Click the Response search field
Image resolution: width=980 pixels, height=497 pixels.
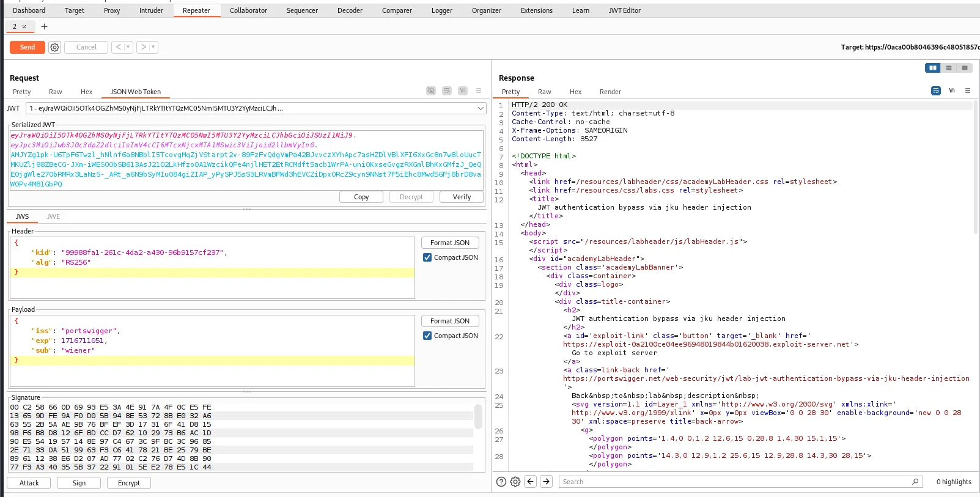(x=740, y=482)
